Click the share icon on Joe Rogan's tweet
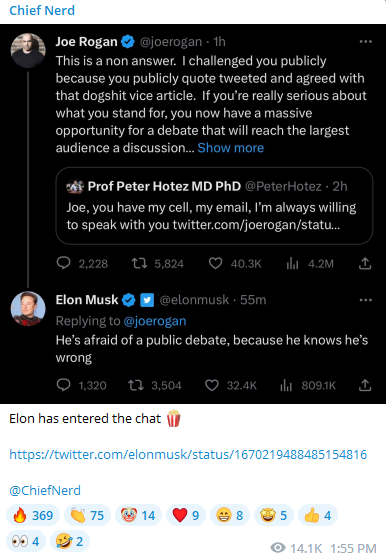This screenshot has height=559, width=386. click(x=365, y=263)
